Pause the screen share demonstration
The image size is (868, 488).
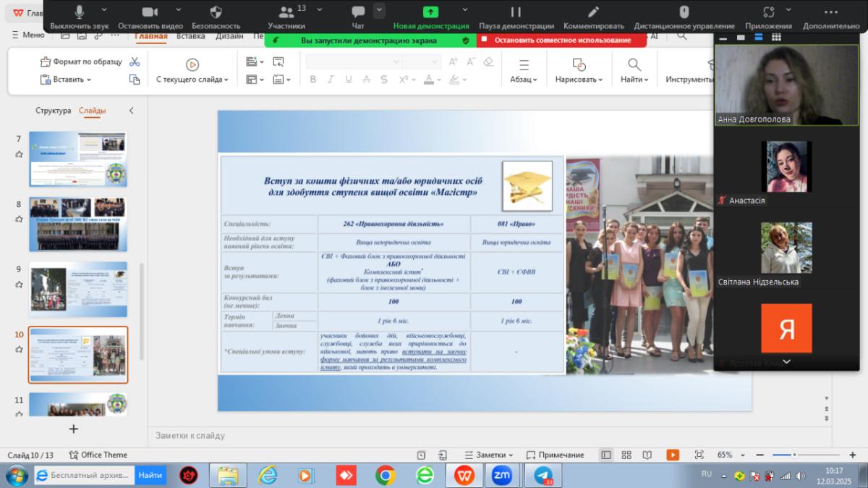(516, 12)
